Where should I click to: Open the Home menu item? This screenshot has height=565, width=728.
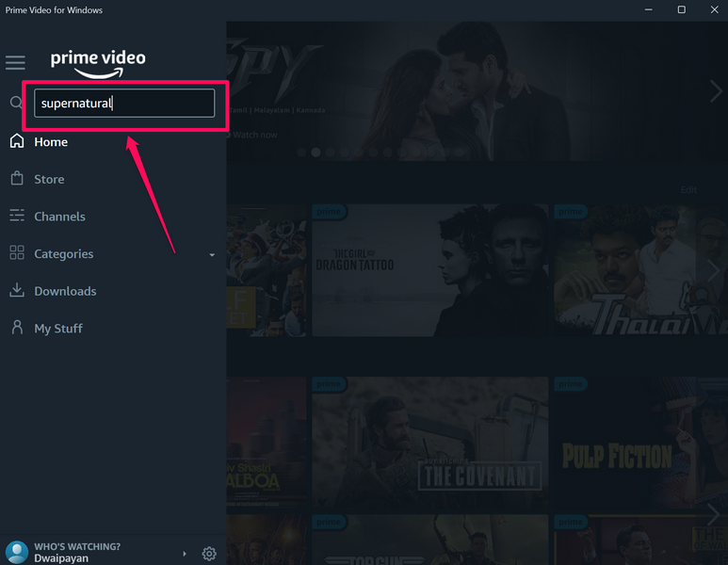(51, 142)
